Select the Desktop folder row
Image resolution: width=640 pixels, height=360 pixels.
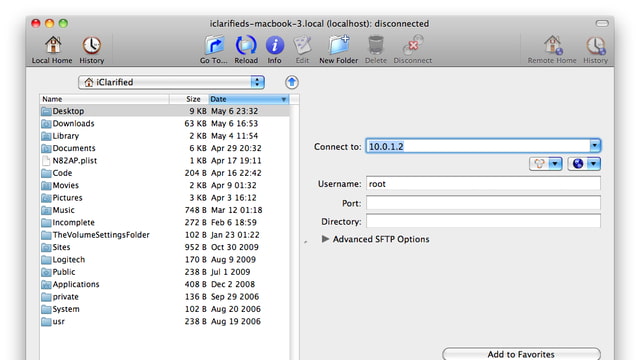(164, 111)
